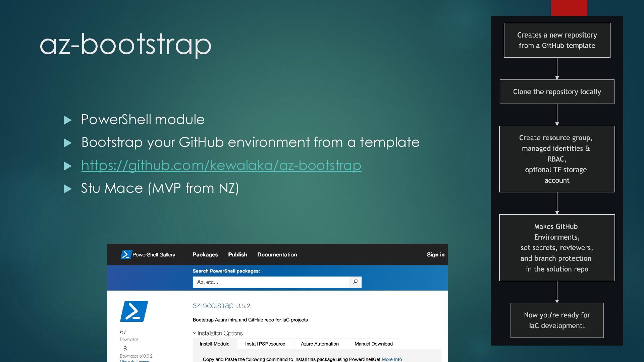Screen dimensions: 644x362
Task: Open the Packages menu
Action: click(205, 255)
